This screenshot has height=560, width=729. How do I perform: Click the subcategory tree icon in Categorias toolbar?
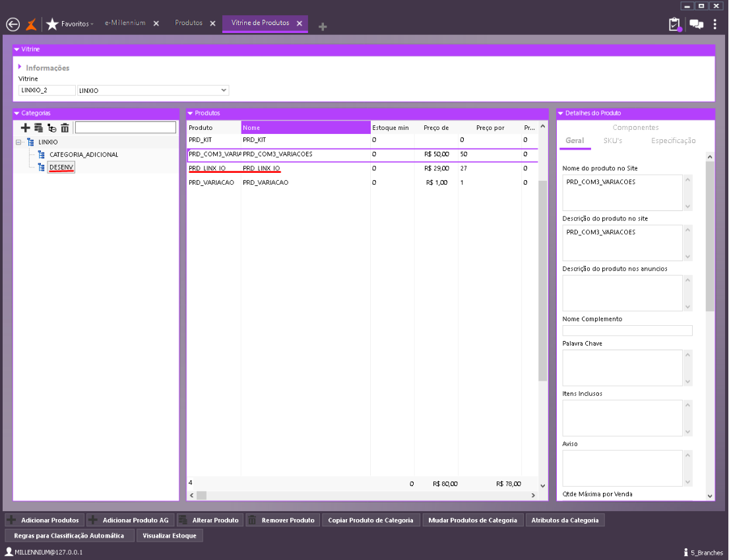[x=51, y=128]
